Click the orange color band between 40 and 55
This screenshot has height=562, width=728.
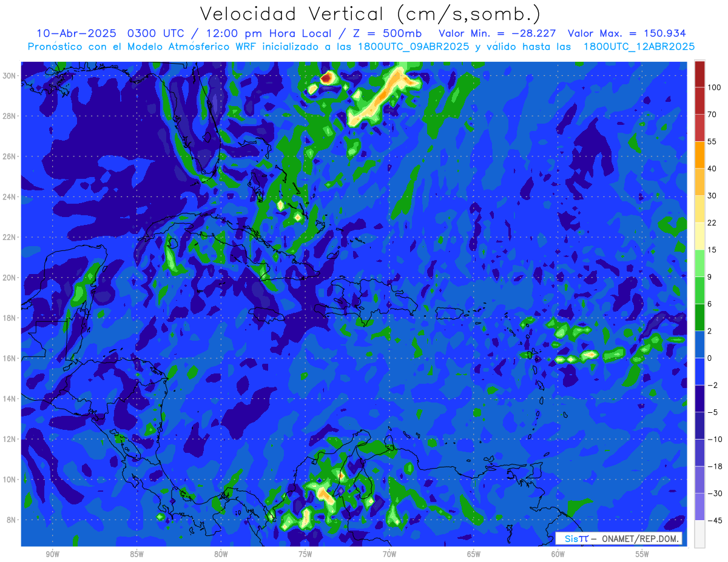point(699,155)
